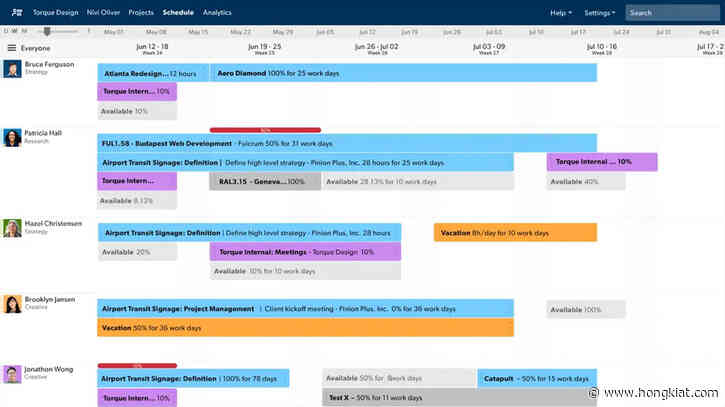Select the Jul 03 - 09 week header
Screen dimensions: 725x407
pos(489,49)
